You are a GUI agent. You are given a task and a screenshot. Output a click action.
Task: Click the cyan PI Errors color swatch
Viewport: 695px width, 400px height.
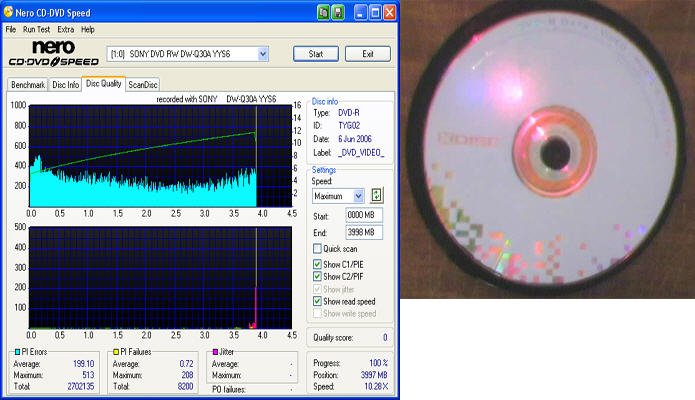click(17, 352)
